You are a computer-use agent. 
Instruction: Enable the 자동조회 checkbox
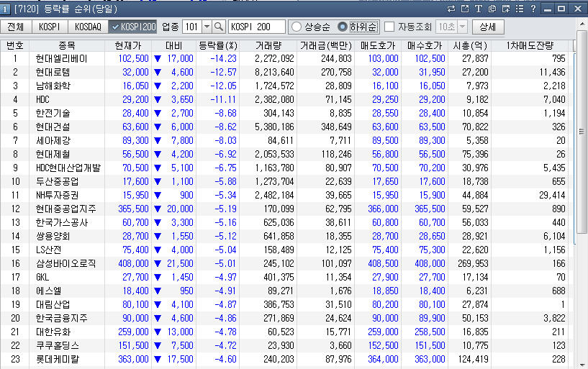[x=389, y=27]
